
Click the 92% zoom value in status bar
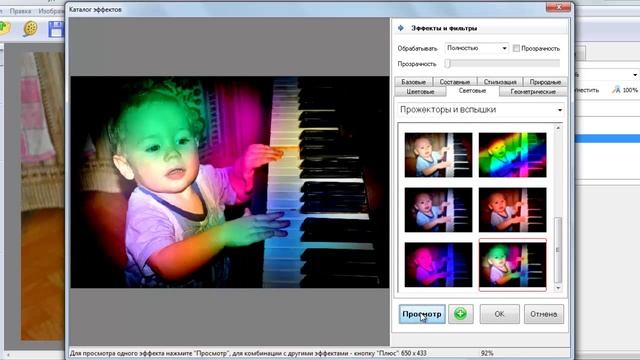[487, 353]
